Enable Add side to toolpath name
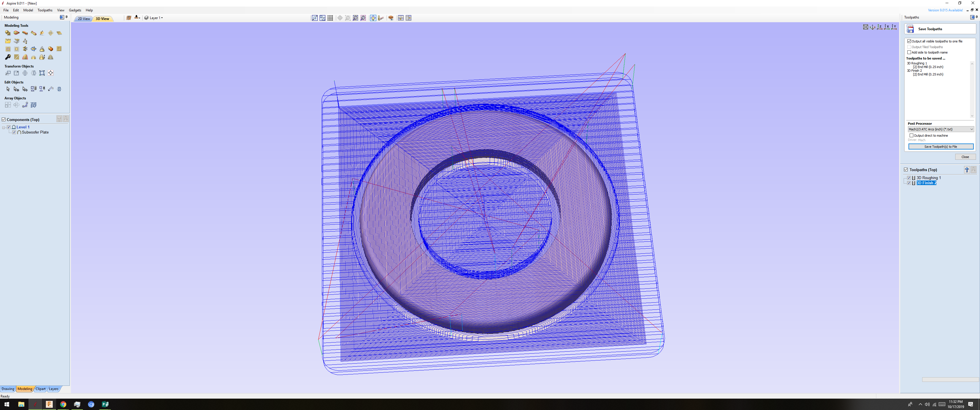The height and width of the screenshot is (410, 980). click(x=909, y=52)
